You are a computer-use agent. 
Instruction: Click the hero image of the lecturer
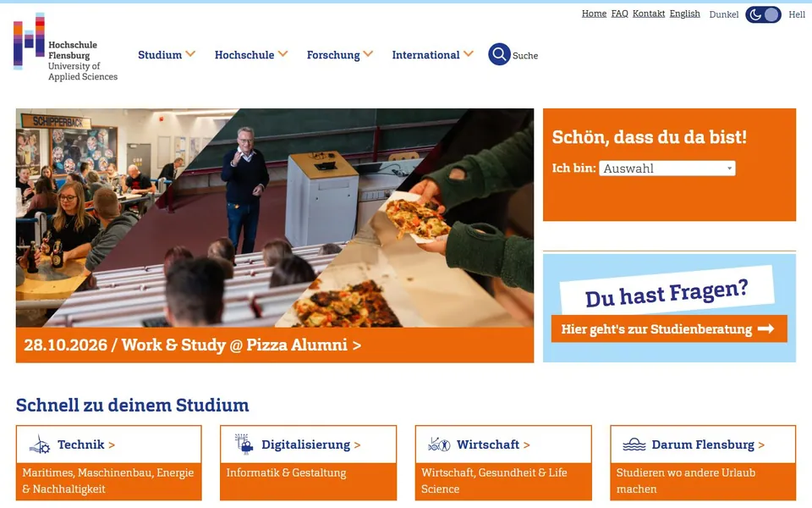(x=274, y=218)
